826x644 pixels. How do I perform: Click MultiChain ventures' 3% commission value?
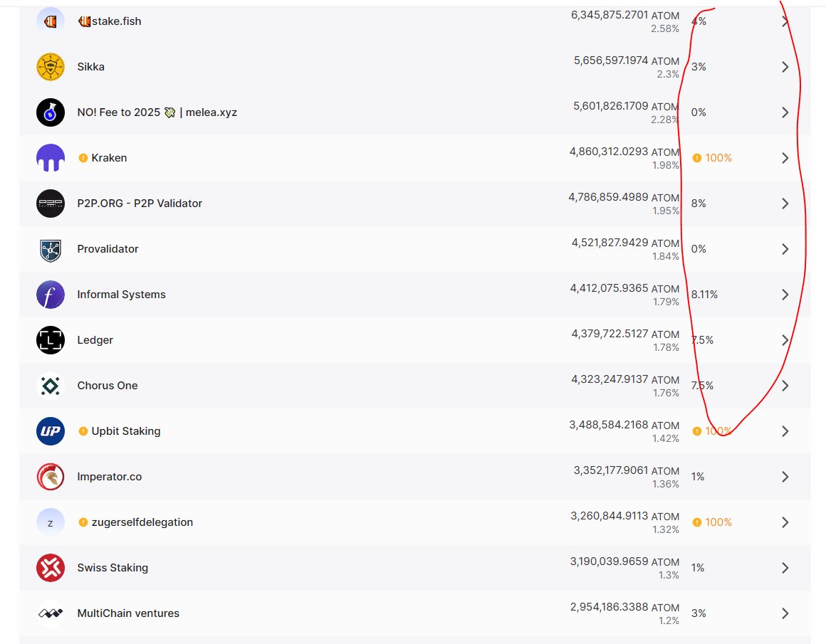[x=699, y=613]
